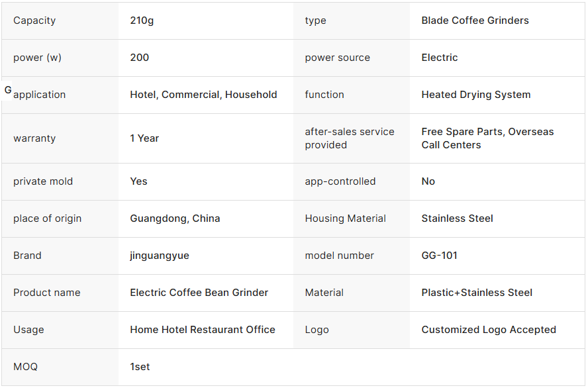This screenshot has width=588, height=388.
Task: Click the Electric power source value
Action: point(440,58)
